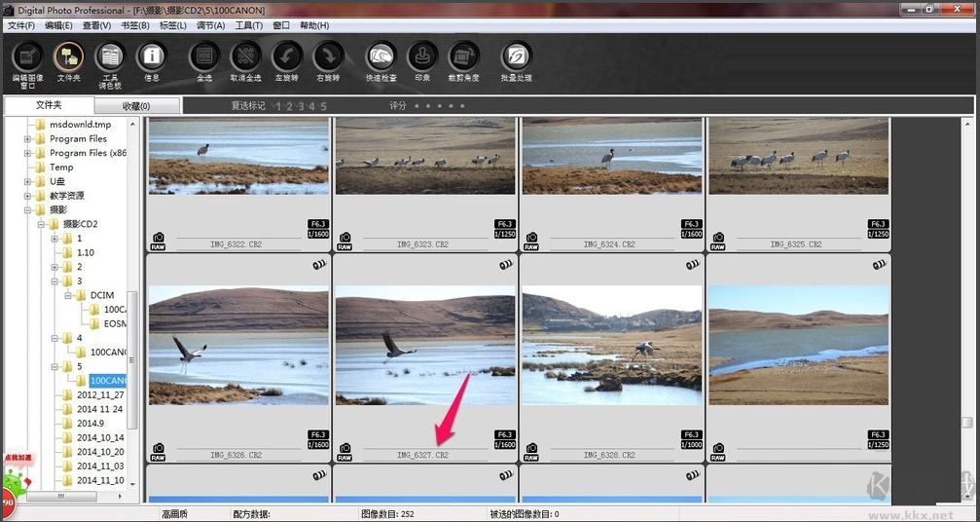The width and height of the screenshot is (980, 522).
Task: Collapse the DCIM folder node
Action: click(x=68, y=295)
